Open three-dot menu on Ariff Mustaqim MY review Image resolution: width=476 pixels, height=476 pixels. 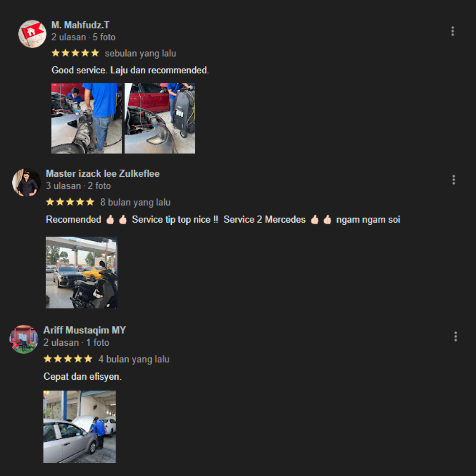pyautogui.click(x=456, y=337)
